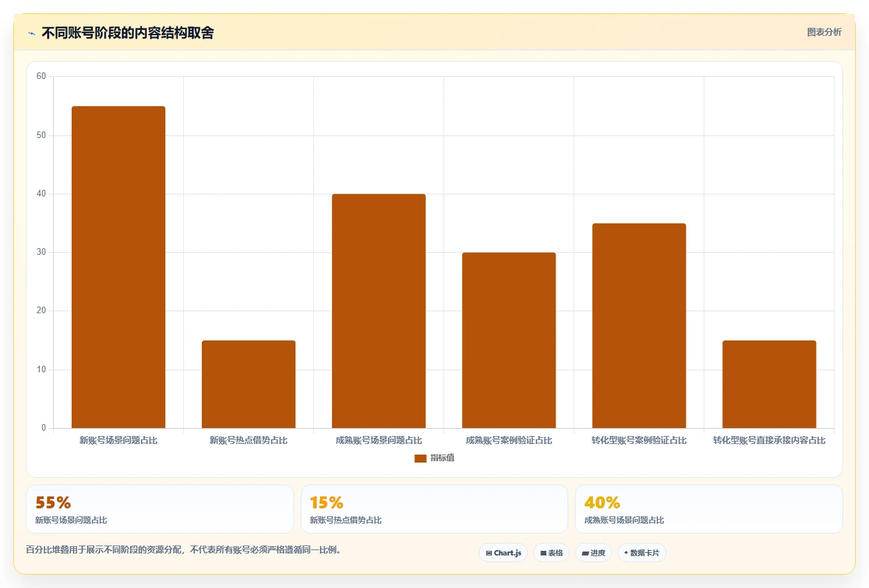Click the 成熟账号场景问题占比 x-axis label
The width and height of the screenshot is (869, 588).
pyautogui.click(x=378, y=440)
